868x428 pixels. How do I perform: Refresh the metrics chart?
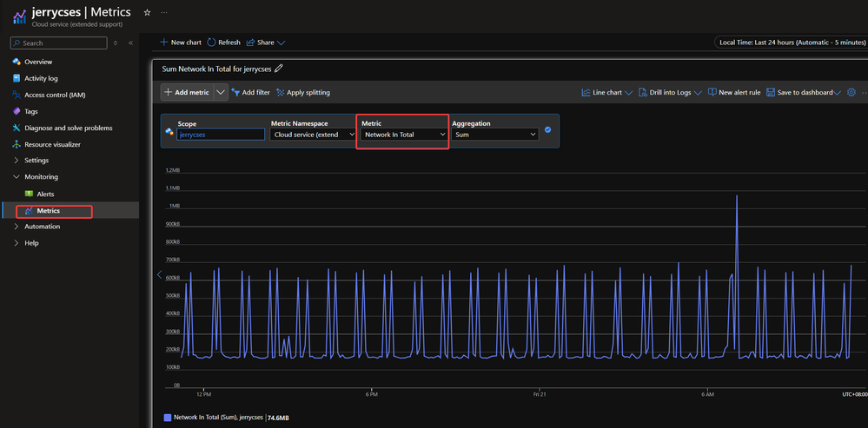point(223,43)
